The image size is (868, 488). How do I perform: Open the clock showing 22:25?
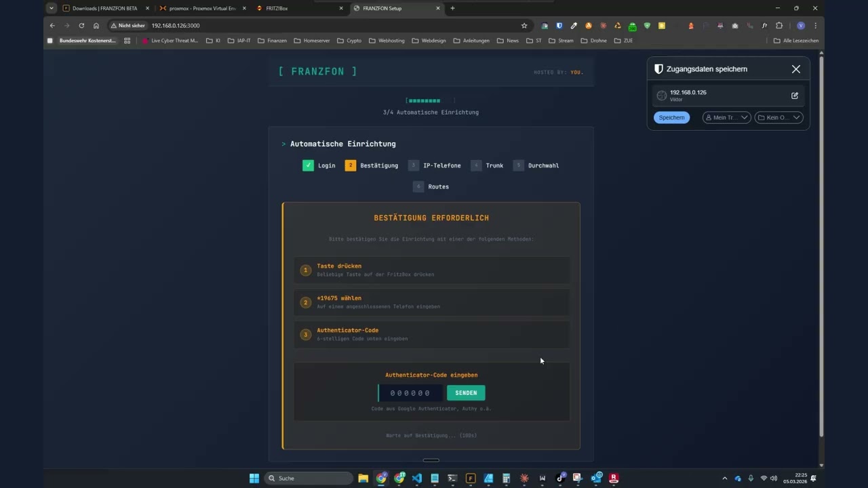coord(795,478)
